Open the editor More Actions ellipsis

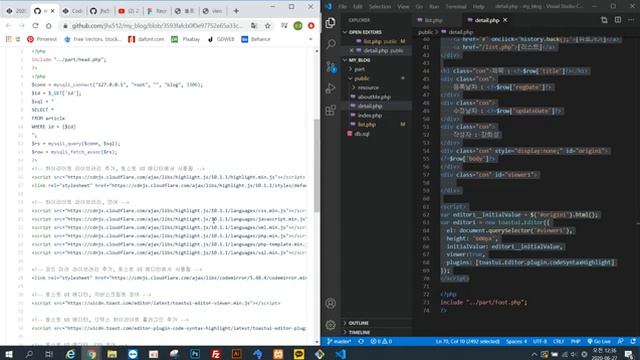(x=631, y=20)
